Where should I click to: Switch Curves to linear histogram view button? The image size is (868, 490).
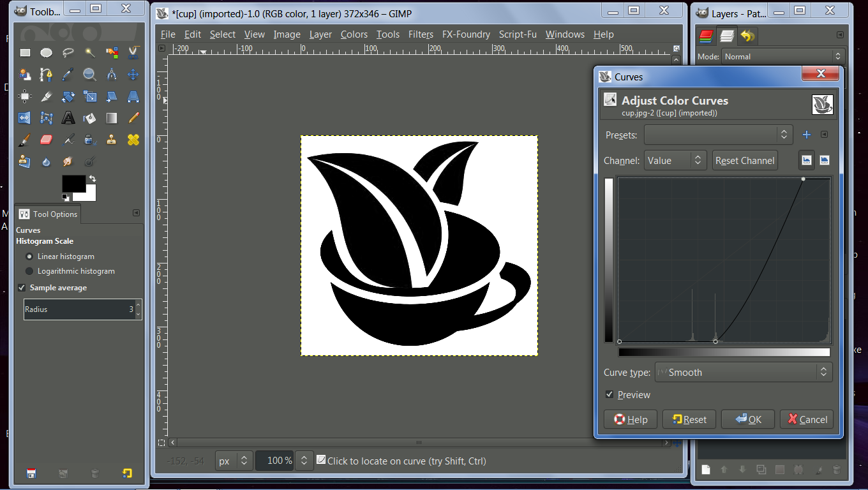pos(807,160)
